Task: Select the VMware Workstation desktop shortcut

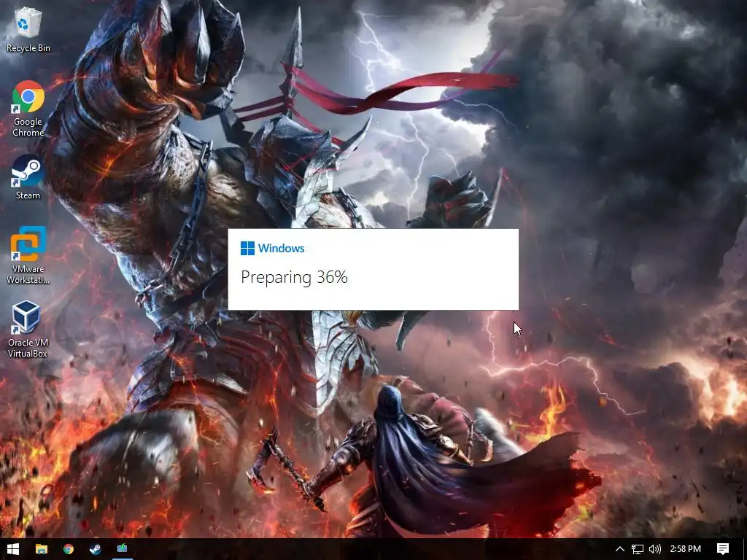Action: click(28, 255)
